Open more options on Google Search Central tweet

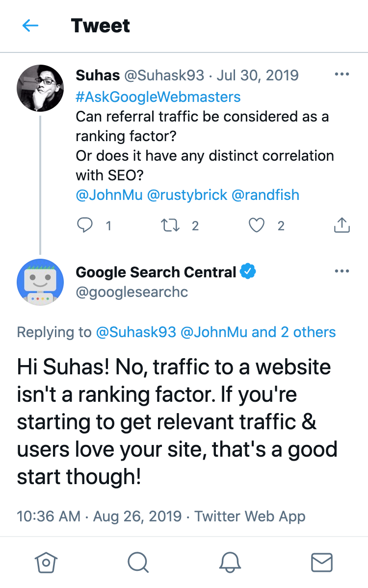tap(342, 271)
